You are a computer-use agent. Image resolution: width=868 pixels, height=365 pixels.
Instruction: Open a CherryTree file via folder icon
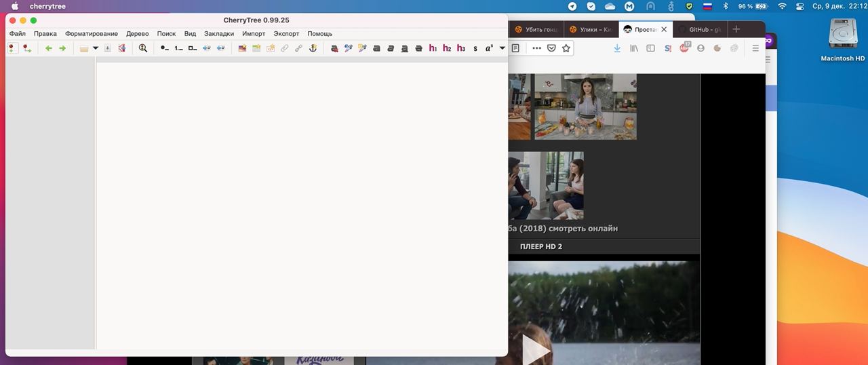click(x=84, y=48)
